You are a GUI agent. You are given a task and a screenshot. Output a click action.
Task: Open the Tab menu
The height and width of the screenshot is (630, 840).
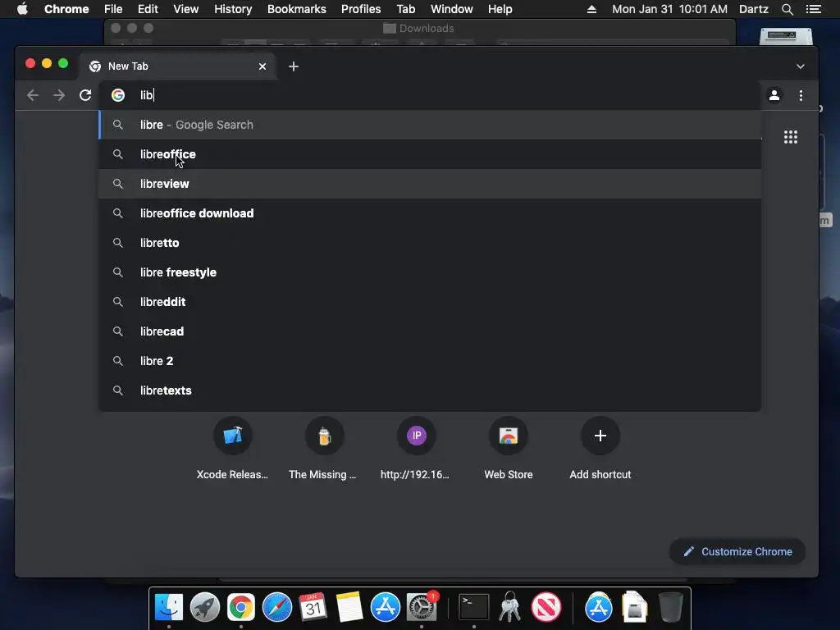coord(405,9)
